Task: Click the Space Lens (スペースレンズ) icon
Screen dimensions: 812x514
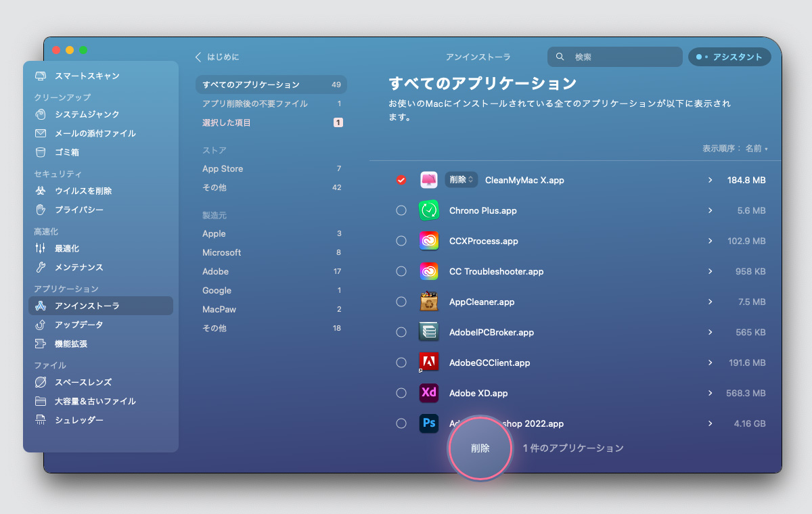Action: (41, 382)
